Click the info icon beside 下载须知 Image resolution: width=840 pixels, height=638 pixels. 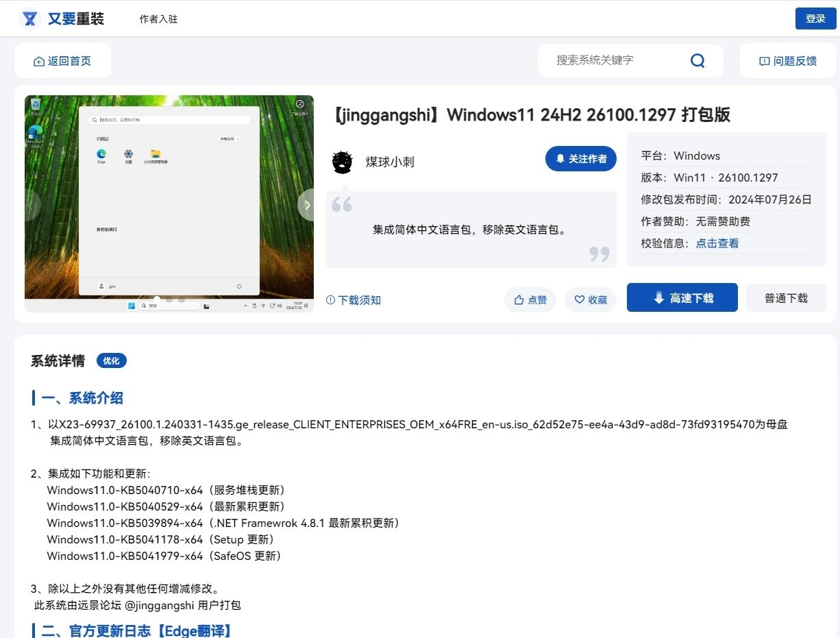point(330,300)
